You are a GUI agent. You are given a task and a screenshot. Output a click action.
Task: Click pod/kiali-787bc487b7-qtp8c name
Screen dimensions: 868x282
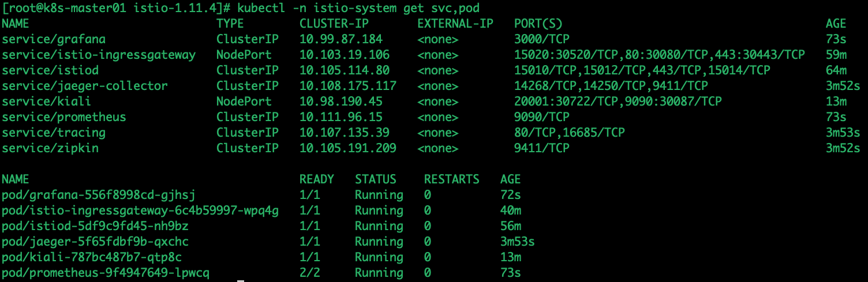(92, 257)
